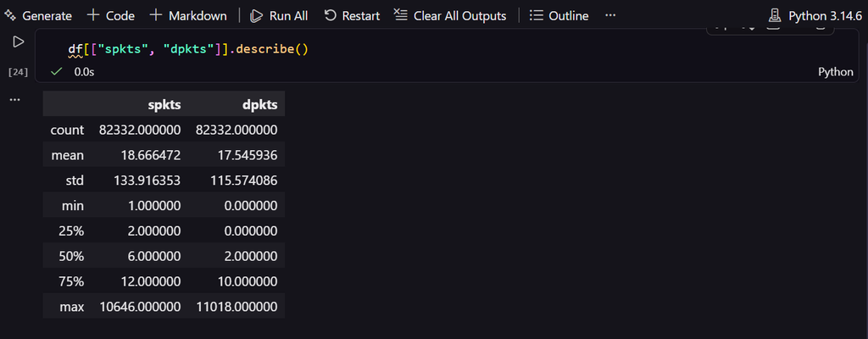Clear All Outputs of notebook

pos(449,15)
